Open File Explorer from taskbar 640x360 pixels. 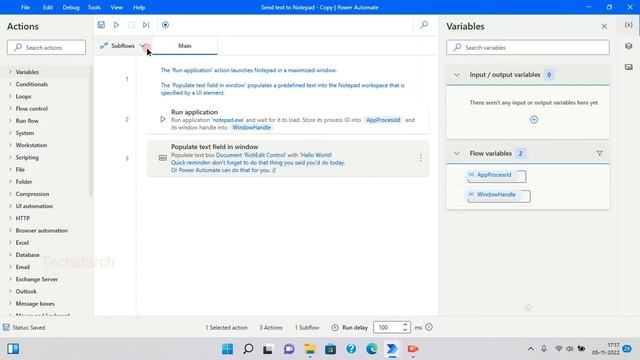[310, 349]
